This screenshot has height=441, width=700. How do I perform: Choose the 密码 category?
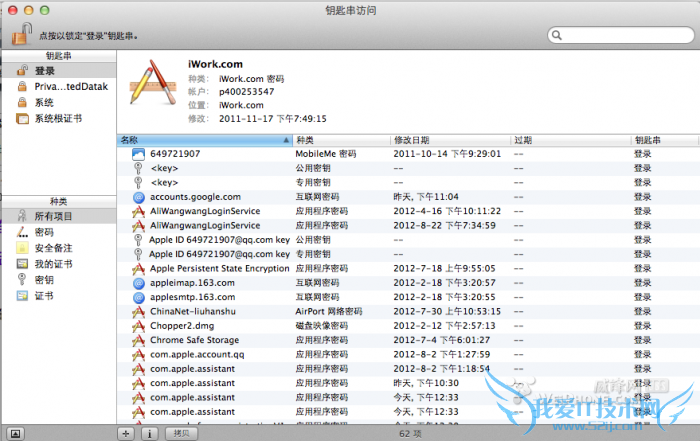coord(59,232)
